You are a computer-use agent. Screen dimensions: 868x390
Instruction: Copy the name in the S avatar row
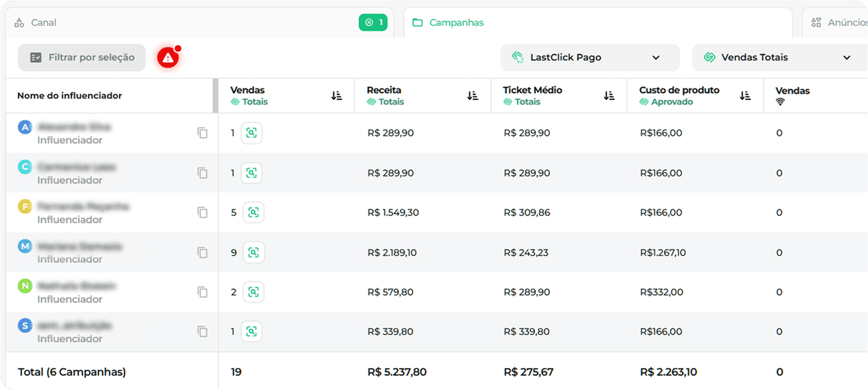(x=202, y=331)
